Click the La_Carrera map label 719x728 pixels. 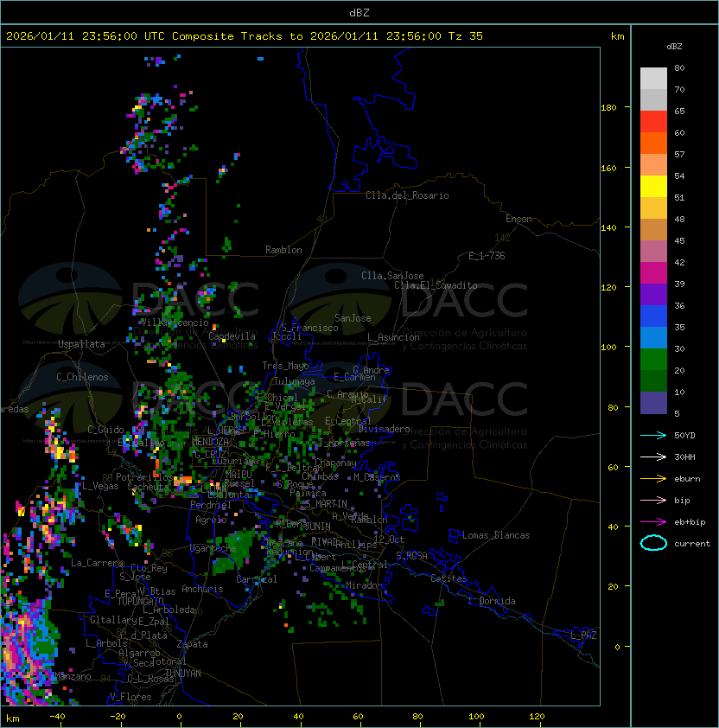click(x=97, y=563)
